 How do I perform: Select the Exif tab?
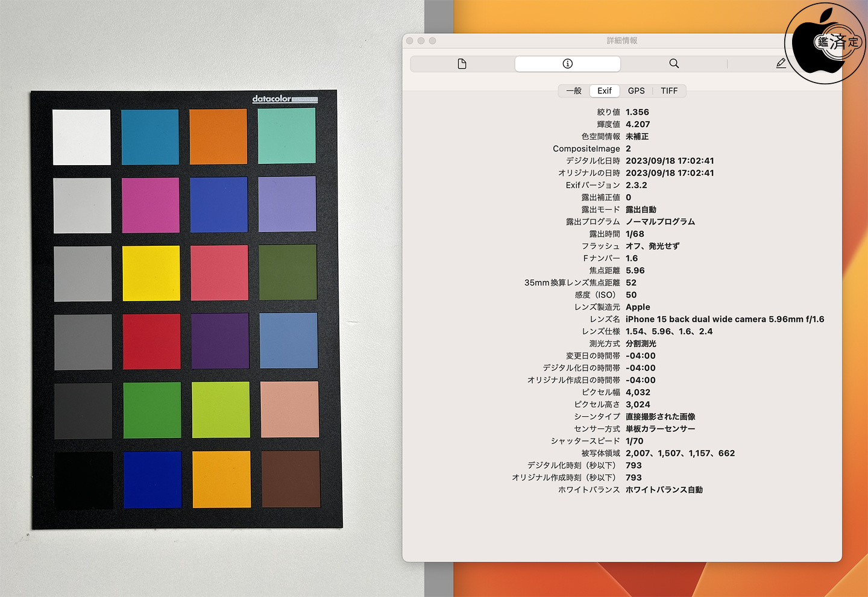click(x=604, y=91)
